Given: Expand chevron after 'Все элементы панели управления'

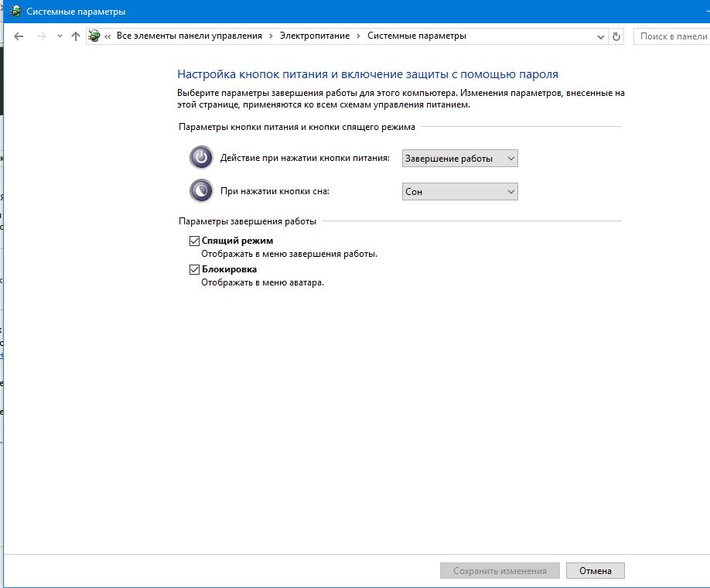Looking at the screenshot, I should coord(271,36).
